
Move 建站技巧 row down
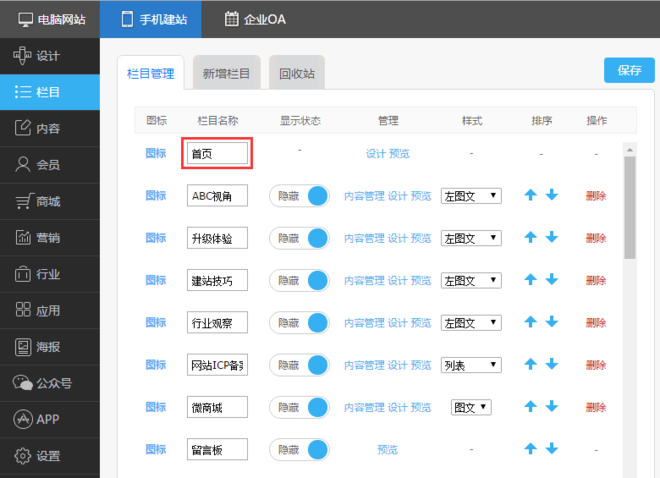[x=551, y=279]
